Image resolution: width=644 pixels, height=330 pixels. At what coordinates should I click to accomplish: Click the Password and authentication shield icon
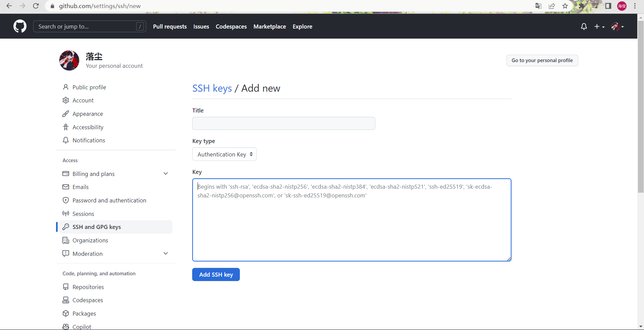(66, 200)
